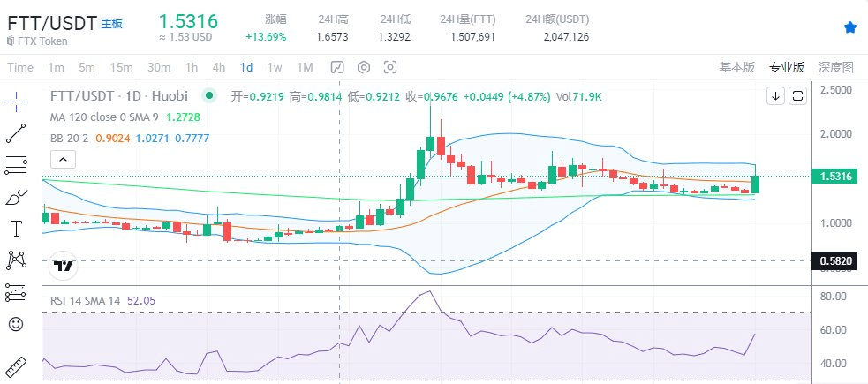The width and height of the screenshot is (868, 384).
Task: Collapse the indicator legend chevron
Action: (x=63, y=160)
